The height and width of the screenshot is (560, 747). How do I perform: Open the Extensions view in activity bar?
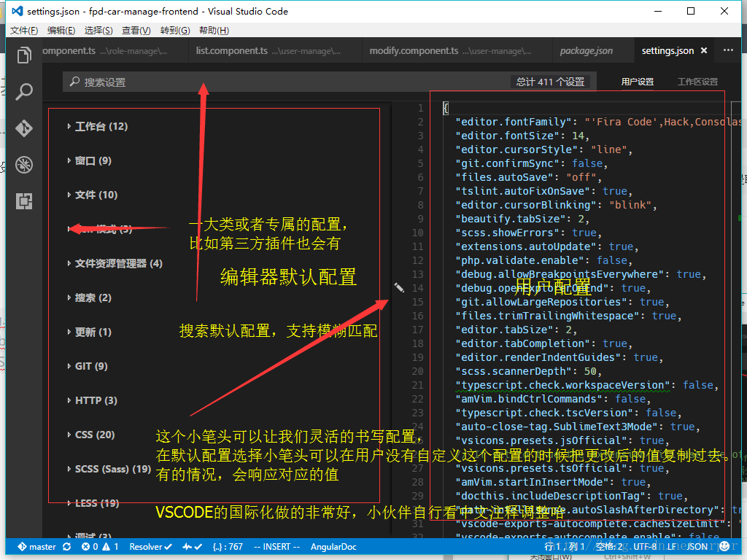pos(24,201)
